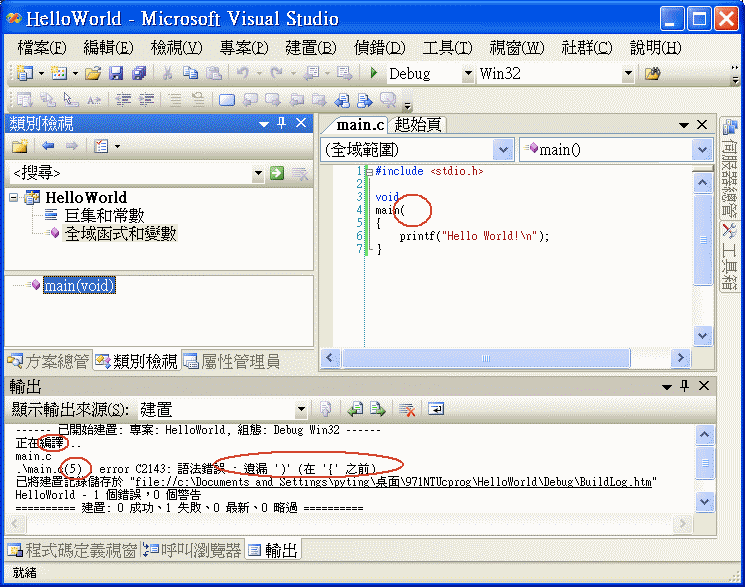Click the Decrease Indent icon
The image size is (745, 587).
pyautogui.click(x=124, y=100)
